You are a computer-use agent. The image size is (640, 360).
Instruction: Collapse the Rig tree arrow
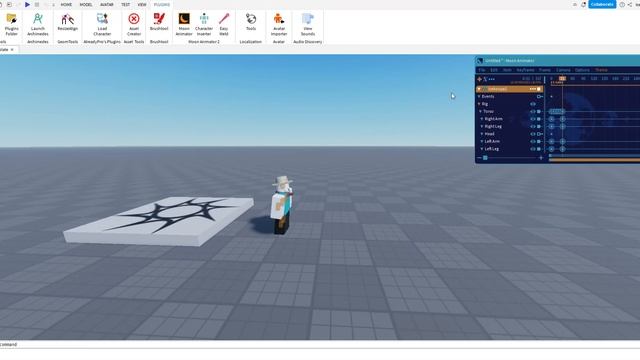click(479, 104)
